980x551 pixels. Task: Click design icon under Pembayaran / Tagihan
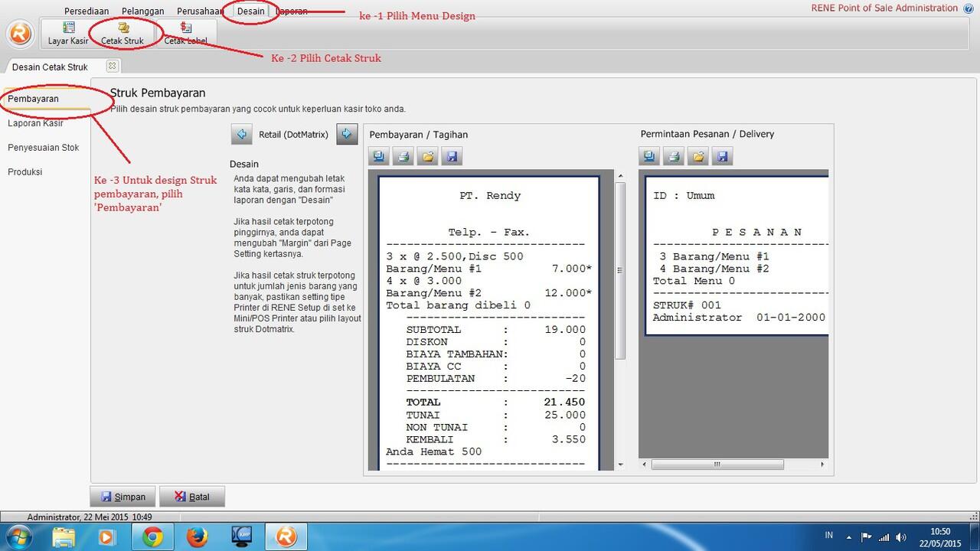click(x=379, y=157)
